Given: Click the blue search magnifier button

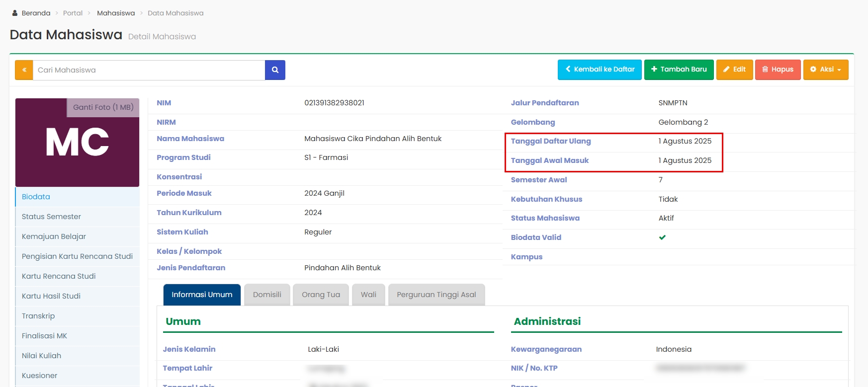Looking at the screenshot, I should pyautogui.click(x=275, y=70).
